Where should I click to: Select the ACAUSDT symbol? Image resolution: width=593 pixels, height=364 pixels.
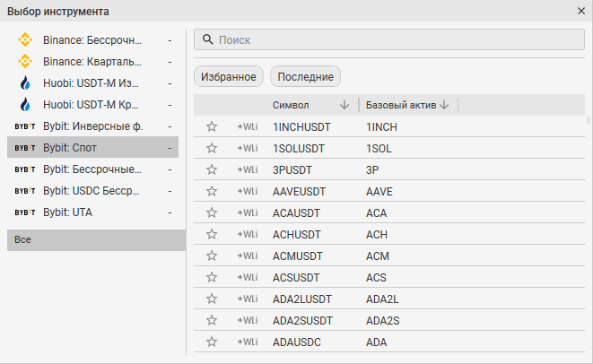pyautogui.click(x=296, y=213)
